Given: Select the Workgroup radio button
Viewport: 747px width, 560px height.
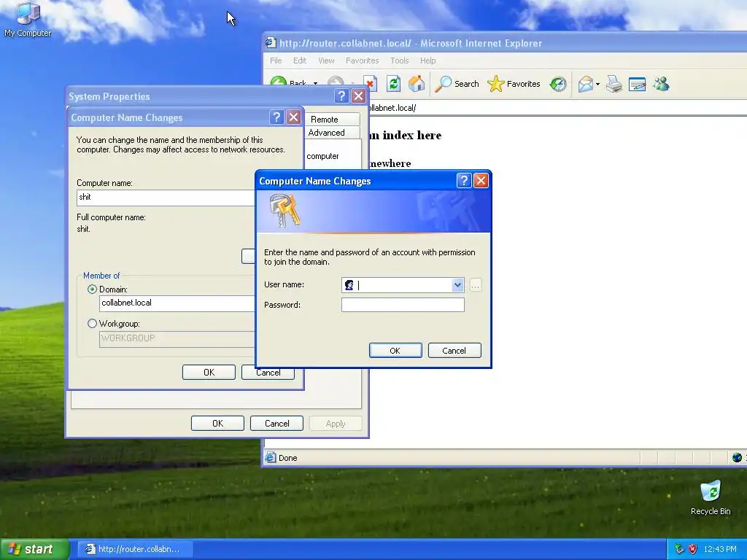Looking at the screenshot, I should [92, 323].
